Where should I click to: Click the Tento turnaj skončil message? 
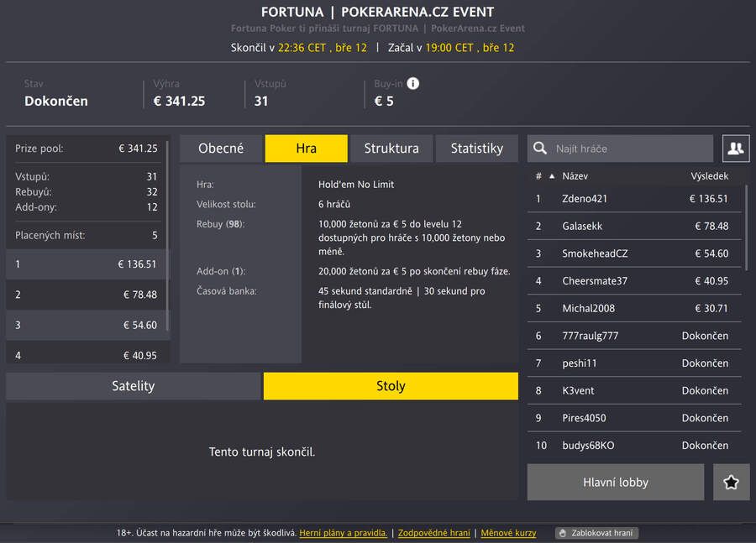pos(262,452)
